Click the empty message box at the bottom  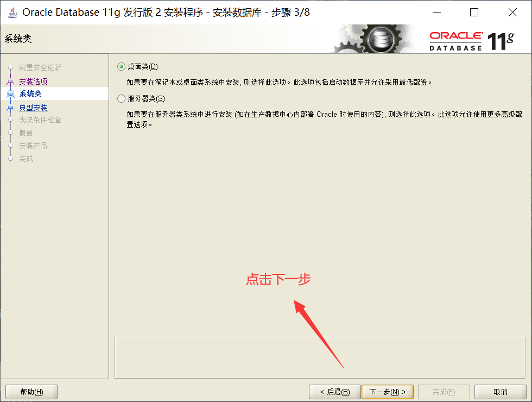(x=320, y=357)
